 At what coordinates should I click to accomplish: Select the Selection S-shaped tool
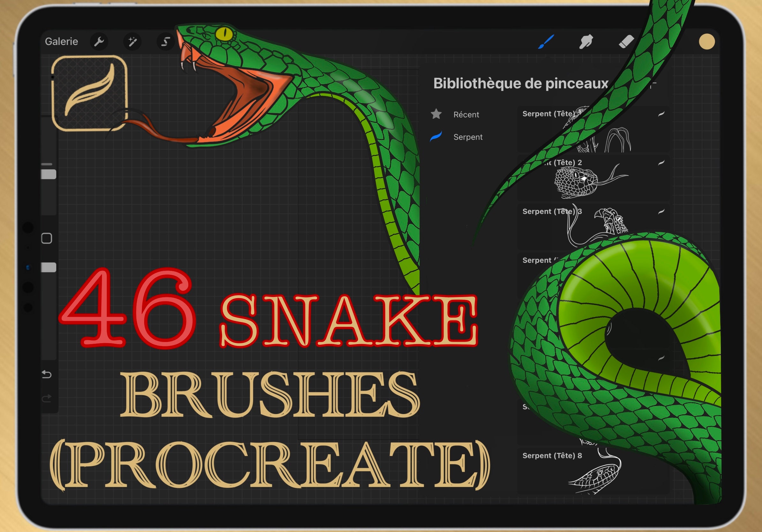coord(165,42)
